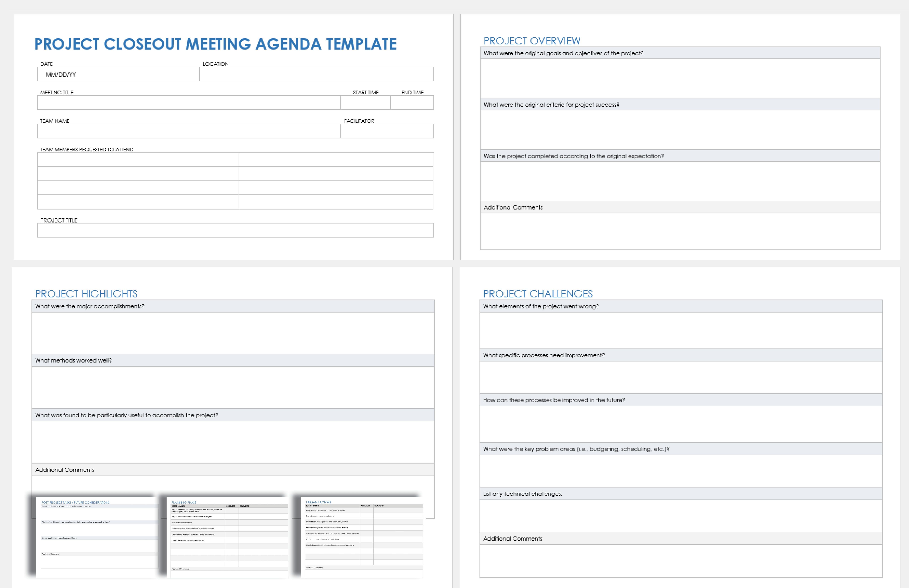This screenshot has height=588, width=909.
Task: Click 'What were the original goals and objectives' row
Action: 680,53
